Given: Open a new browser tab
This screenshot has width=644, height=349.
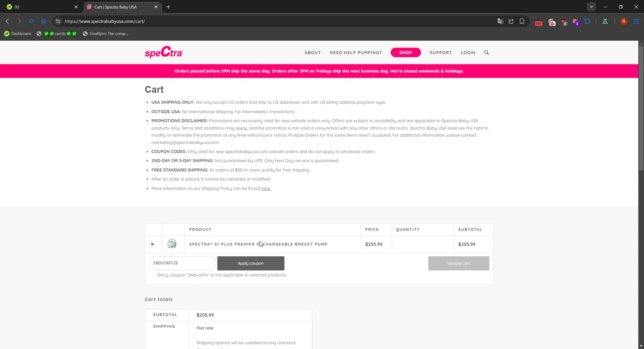Looking at the screenshot, I should [168, 7].
